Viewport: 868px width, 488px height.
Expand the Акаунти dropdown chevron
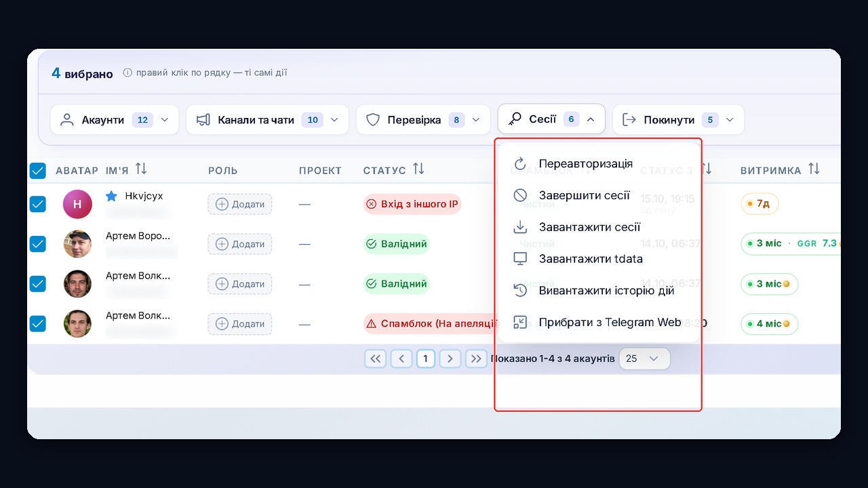[165, 120]
